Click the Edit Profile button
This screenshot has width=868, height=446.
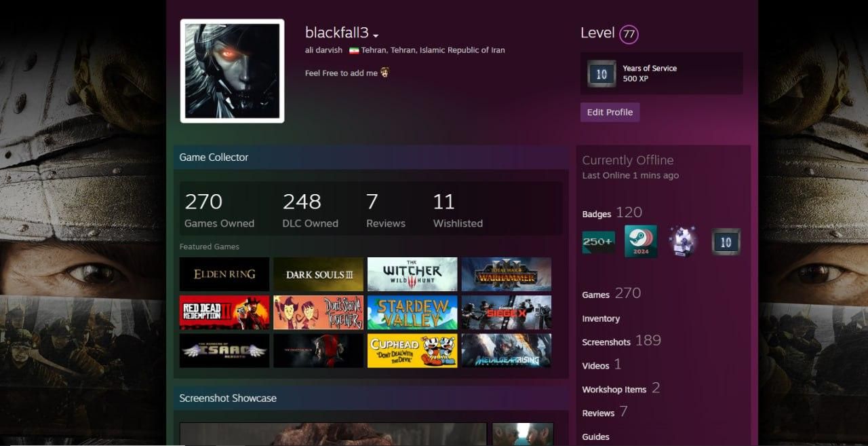[x=610, y=112]
